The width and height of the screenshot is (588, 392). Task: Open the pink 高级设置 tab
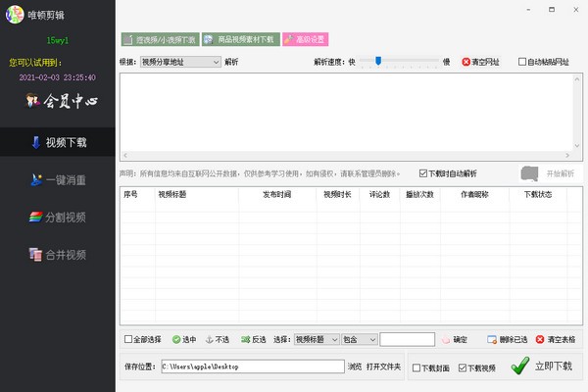[x=305, y=40]
